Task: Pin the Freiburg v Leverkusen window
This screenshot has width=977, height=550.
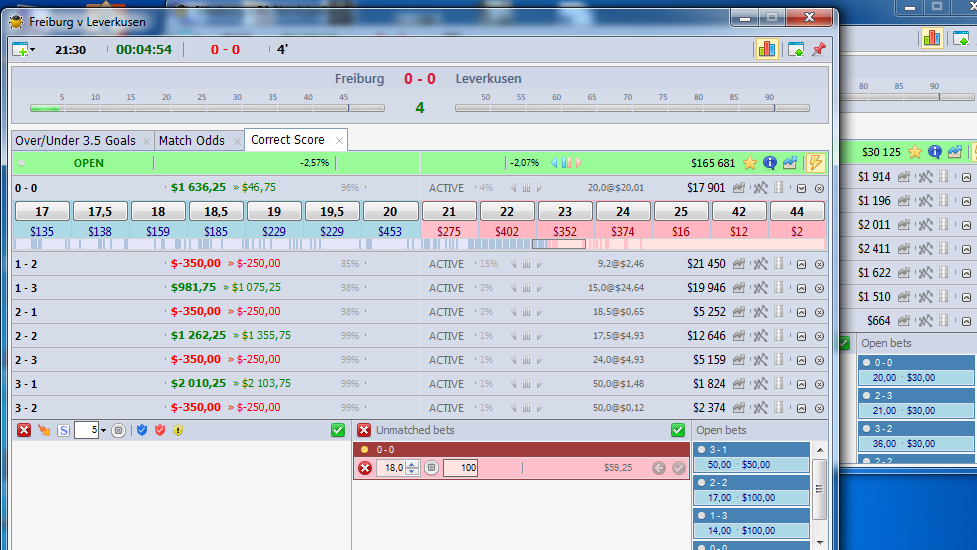Action: [819, 49]
